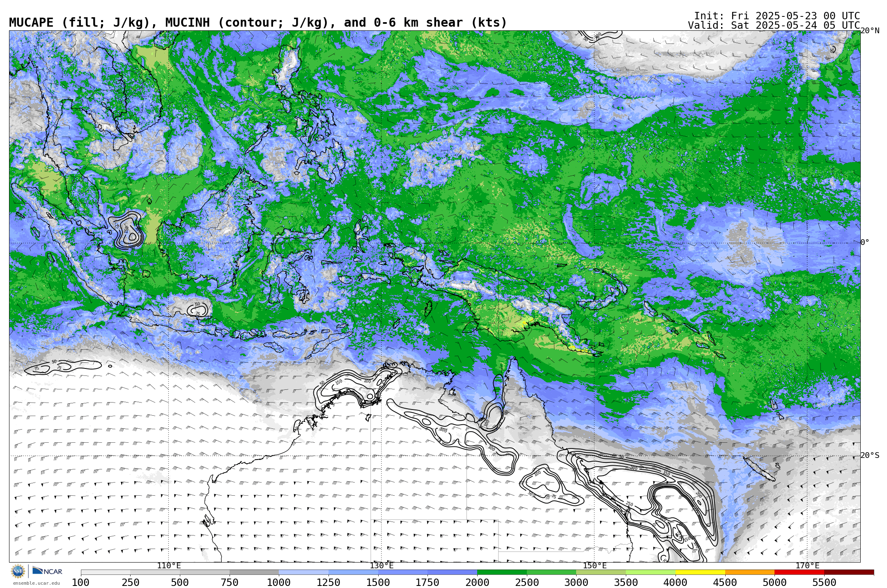Open the ensemble.ucar.edu text link
This screenshot has height=588, width=887.
click(36, 583)
